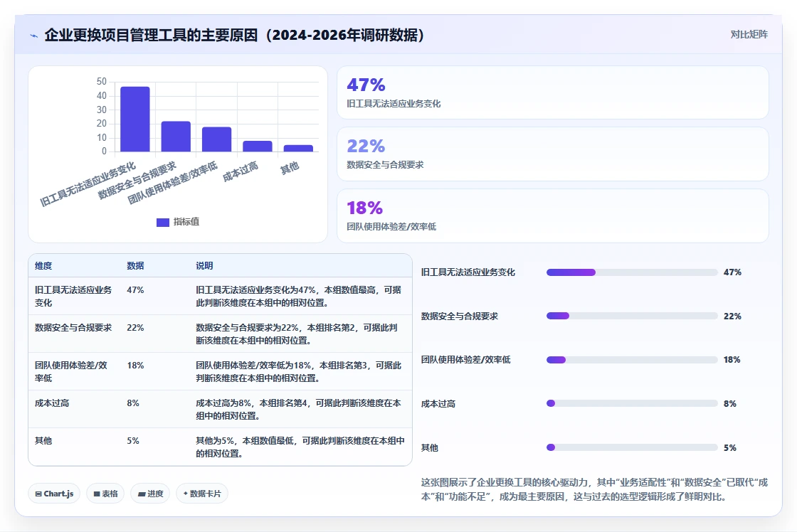
Task: Click the 47% value beside the progress bar
Action: click(x=732, y=272)
